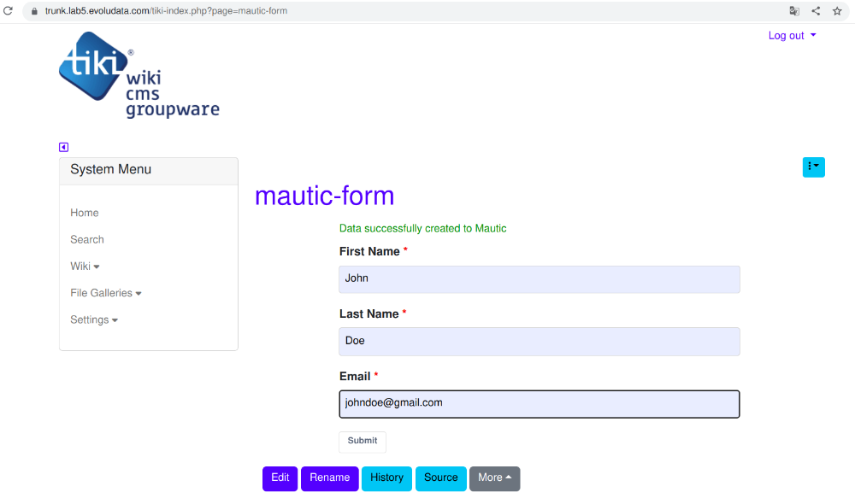Open Search in System Menu
The image size is (855, 504).
tap(86, 239)
